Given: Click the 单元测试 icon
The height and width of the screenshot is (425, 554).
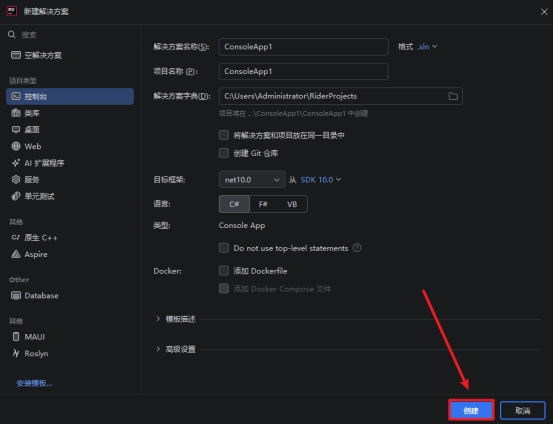Looking at the screenshot, I should (x=16, y=196).
